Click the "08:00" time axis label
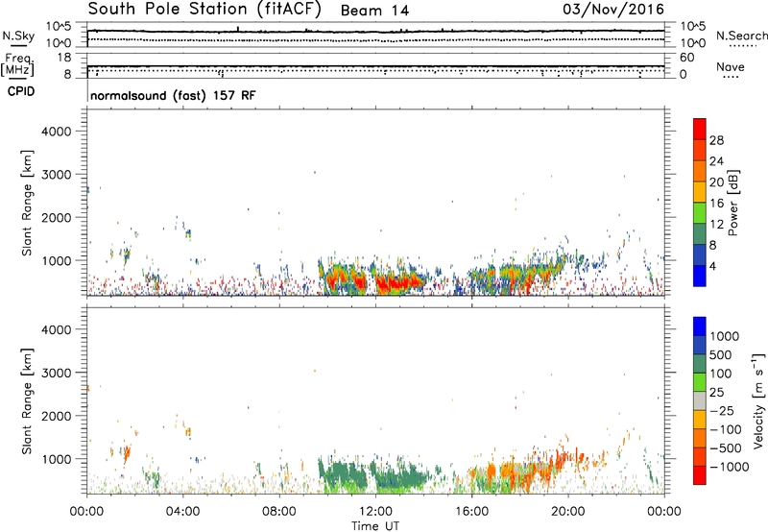 (x=278, y=512)
